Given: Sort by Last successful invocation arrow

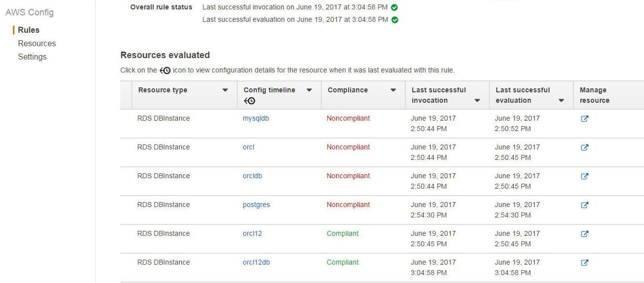Looking at the screenshot, I should [x=477, y=101].
